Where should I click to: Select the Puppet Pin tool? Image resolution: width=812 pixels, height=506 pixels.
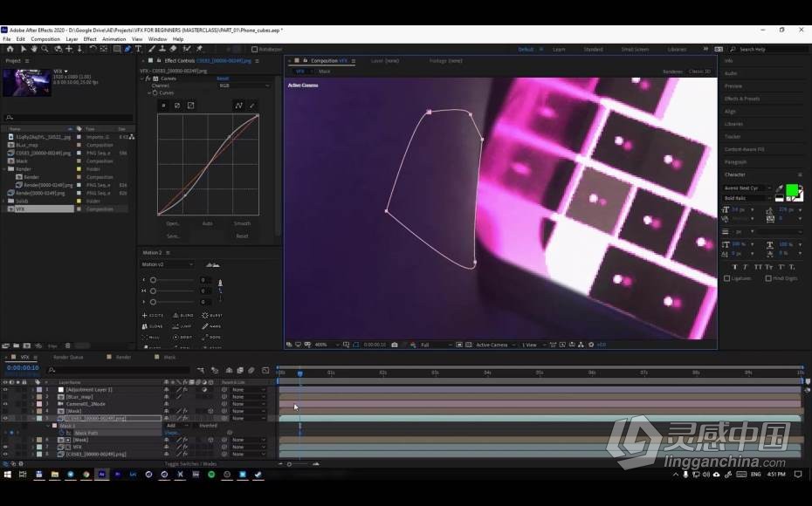point(199,49)
